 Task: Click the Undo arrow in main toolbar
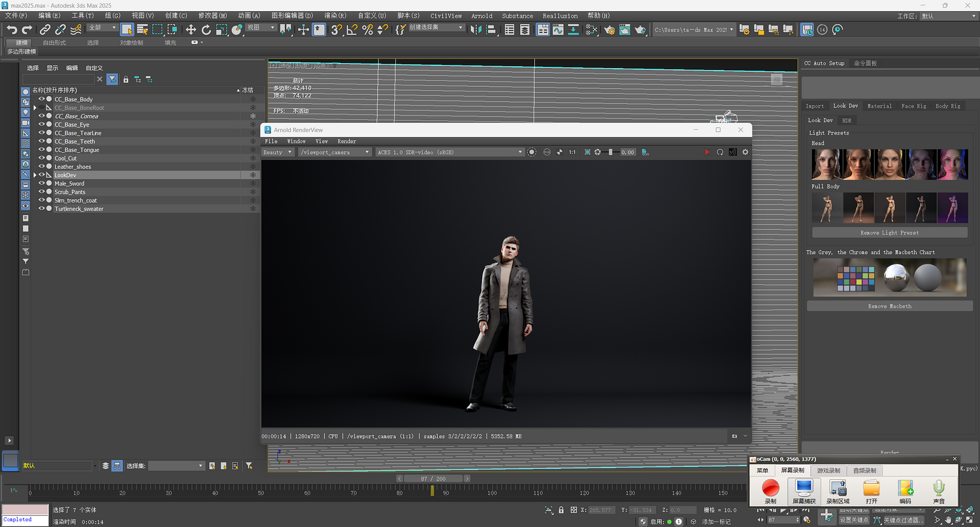pos(12,29)
